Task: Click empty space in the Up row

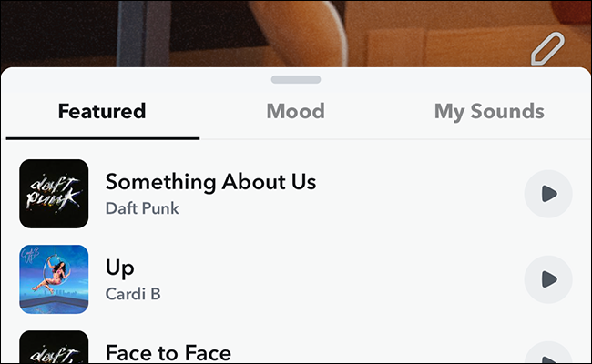Action: 364,279
